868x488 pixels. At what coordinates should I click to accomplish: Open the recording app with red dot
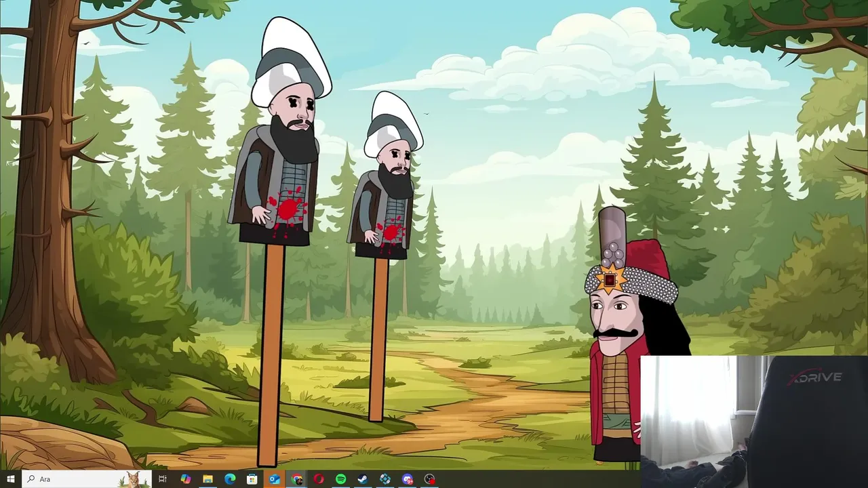pos(429,479)
